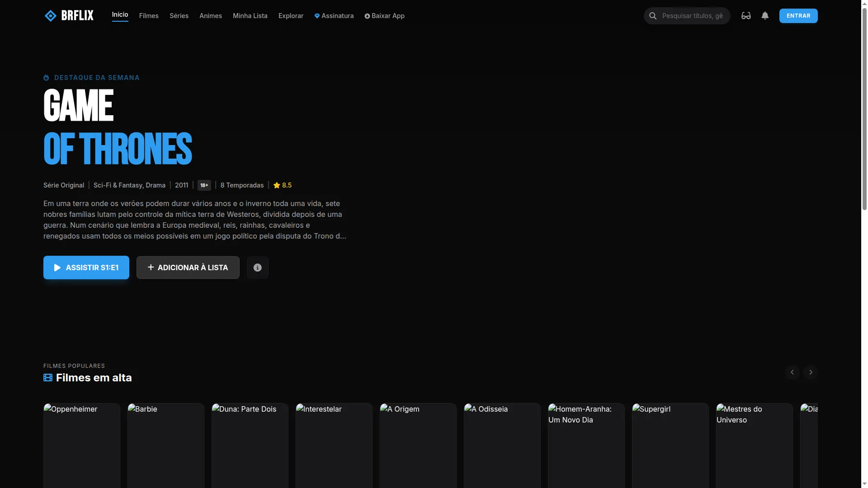Screen dimensions: 868x488
Task: Open the Filmes menu item
Action: point(149,16)
